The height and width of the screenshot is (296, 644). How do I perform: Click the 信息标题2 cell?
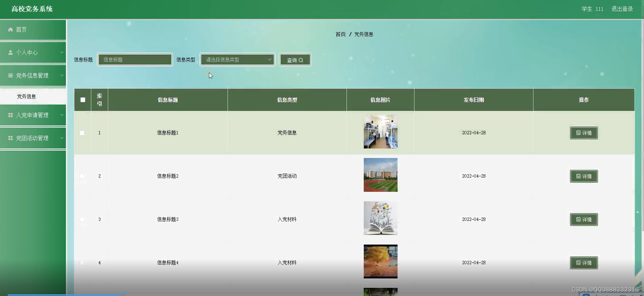[168, 176]
